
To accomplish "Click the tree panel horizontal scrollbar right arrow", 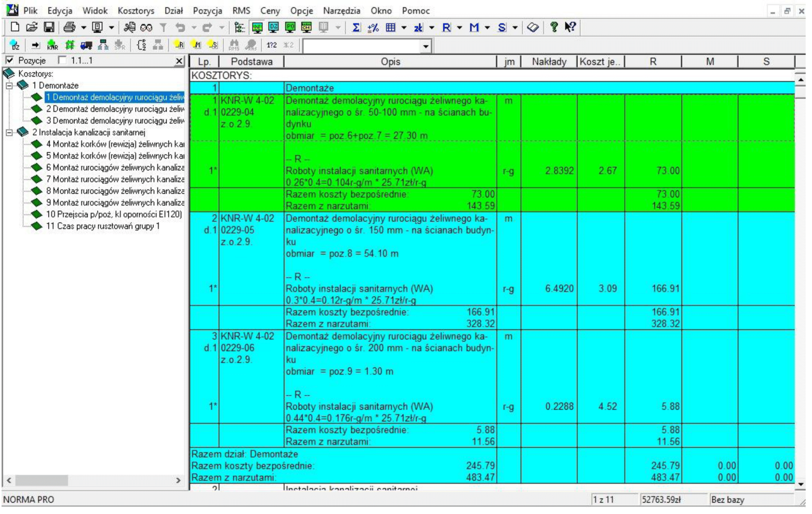I will tap(179, 481).
